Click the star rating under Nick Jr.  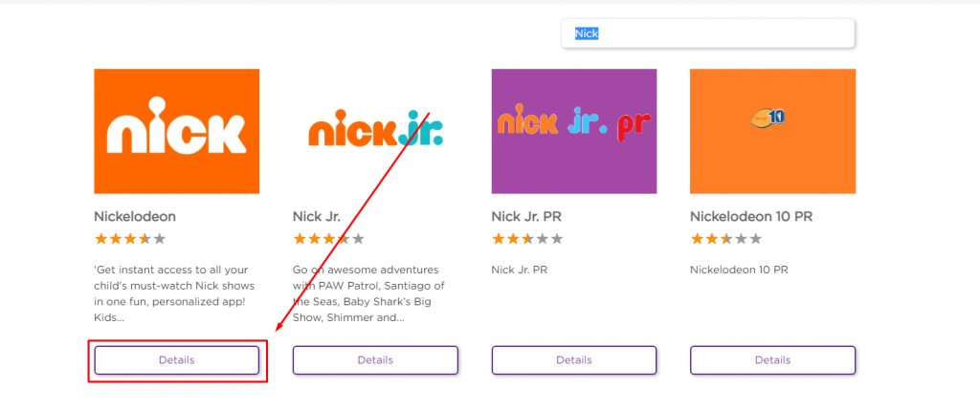pyautogui.click(x=328, y=238)
